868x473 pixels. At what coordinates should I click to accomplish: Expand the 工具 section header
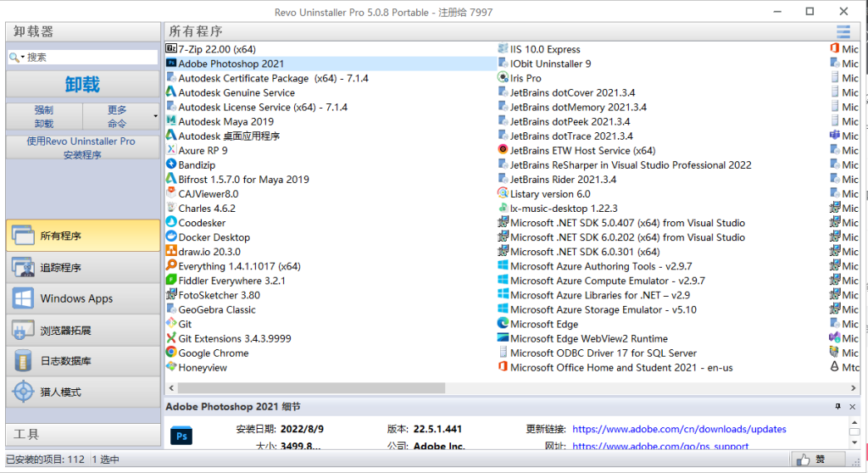[83, 434]
